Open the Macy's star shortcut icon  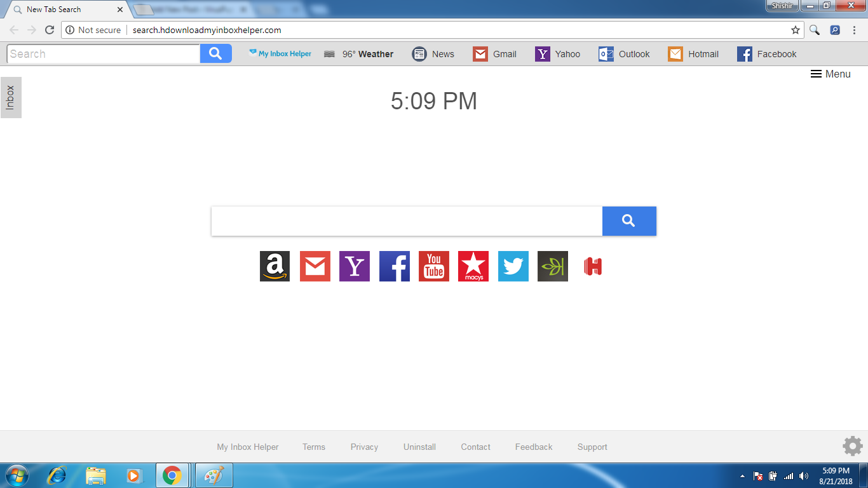[473, 266]
